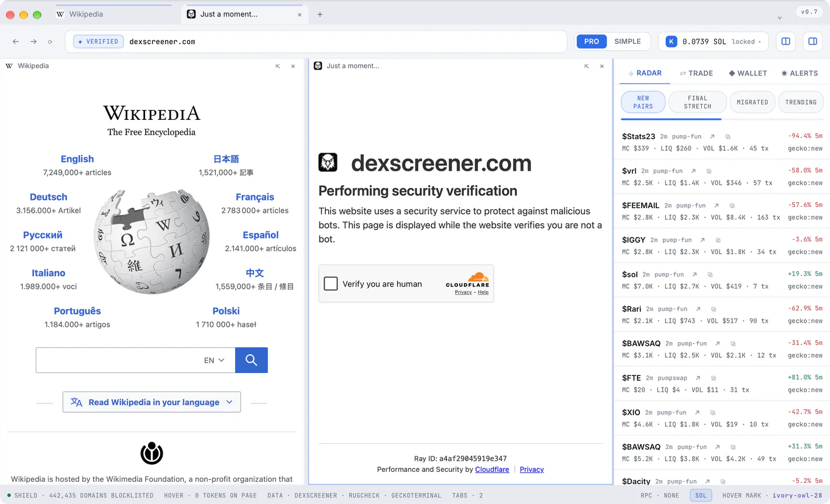
Task: Close the Wikipedia pane
Action: tap(293, 66)
